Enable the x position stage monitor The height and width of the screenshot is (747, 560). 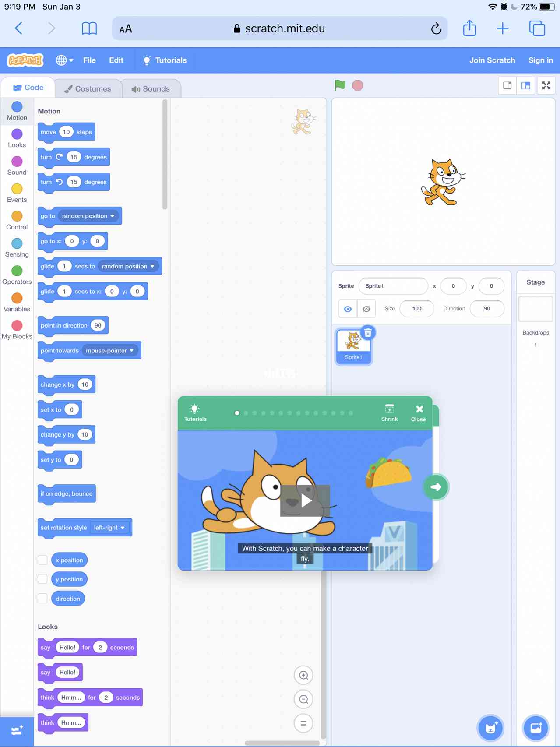tap(42, 560)
